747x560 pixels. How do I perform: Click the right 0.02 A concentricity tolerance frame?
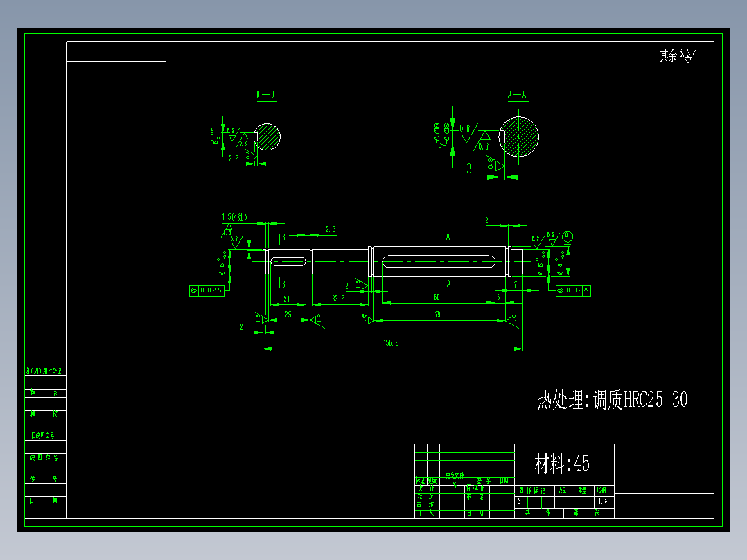573,290
